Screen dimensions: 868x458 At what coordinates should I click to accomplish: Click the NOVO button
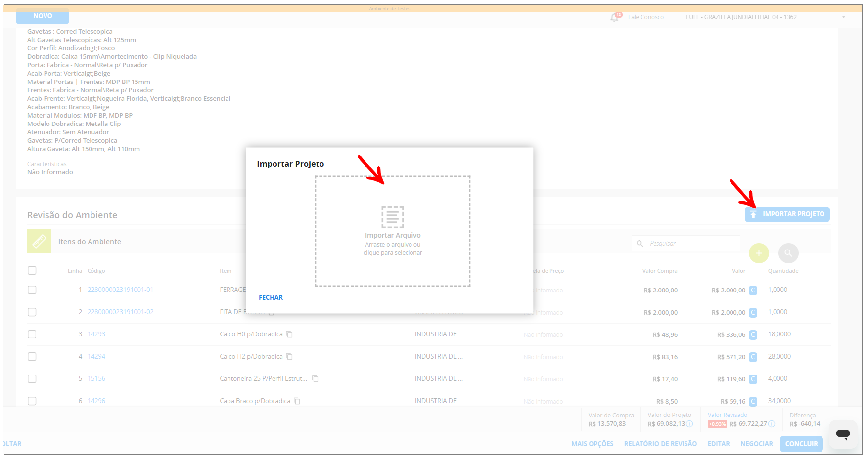click(x=43, y=16)
